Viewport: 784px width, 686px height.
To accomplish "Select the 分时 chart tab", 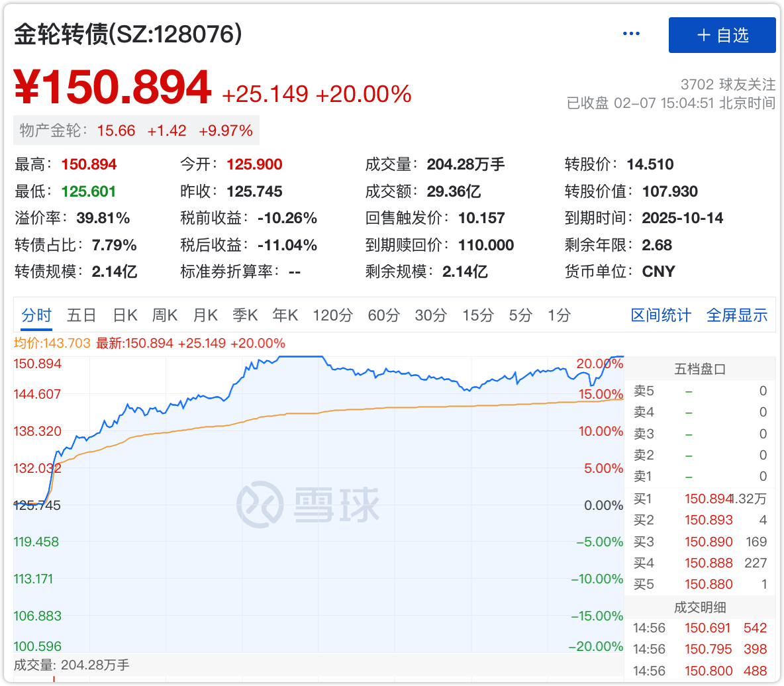I will (x=36, y=316).
